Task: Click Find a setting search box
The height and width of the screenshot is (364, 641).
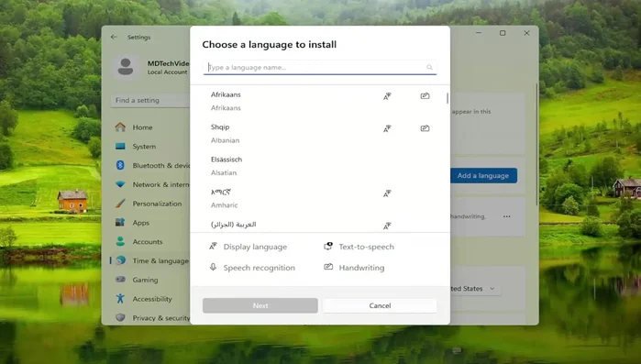Action: coord(150,101)
